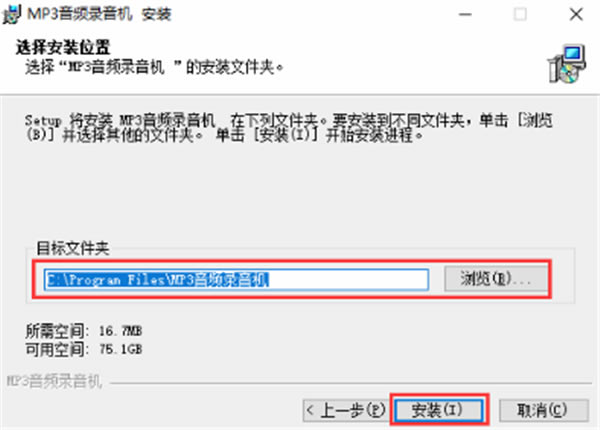Click the Setup instruction paragraph text
This screenshot has height=430, width=600.
point(289,128)
